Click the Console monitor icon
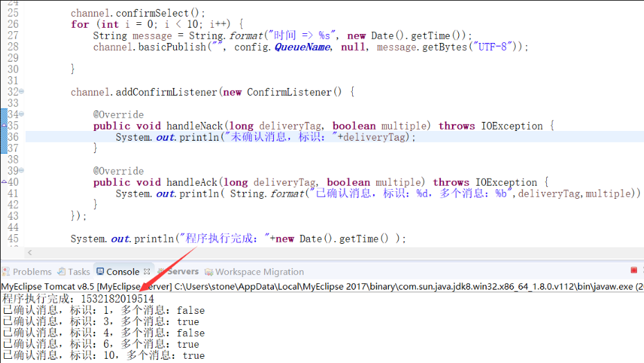The image size is (644, 363). point(101,272)
